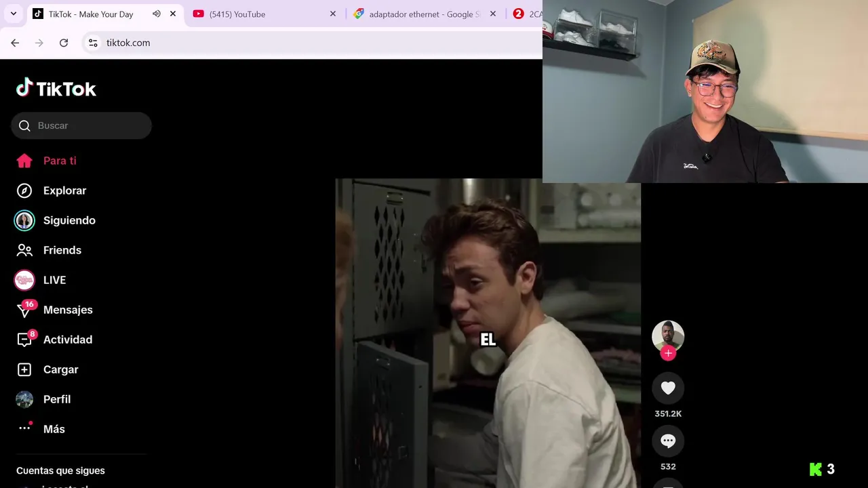
Task: Click the Cuentas que sigues heading
Action: (60, 470)
